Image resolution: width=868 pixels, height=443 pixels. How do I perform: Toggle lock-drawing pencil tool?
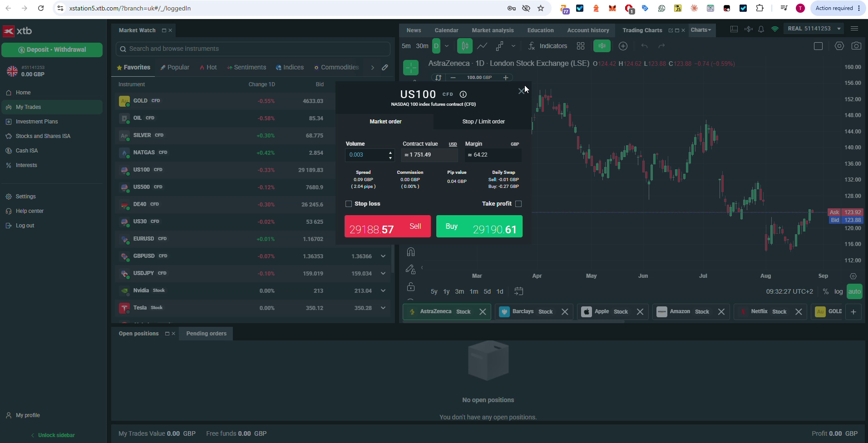point(410,269)
